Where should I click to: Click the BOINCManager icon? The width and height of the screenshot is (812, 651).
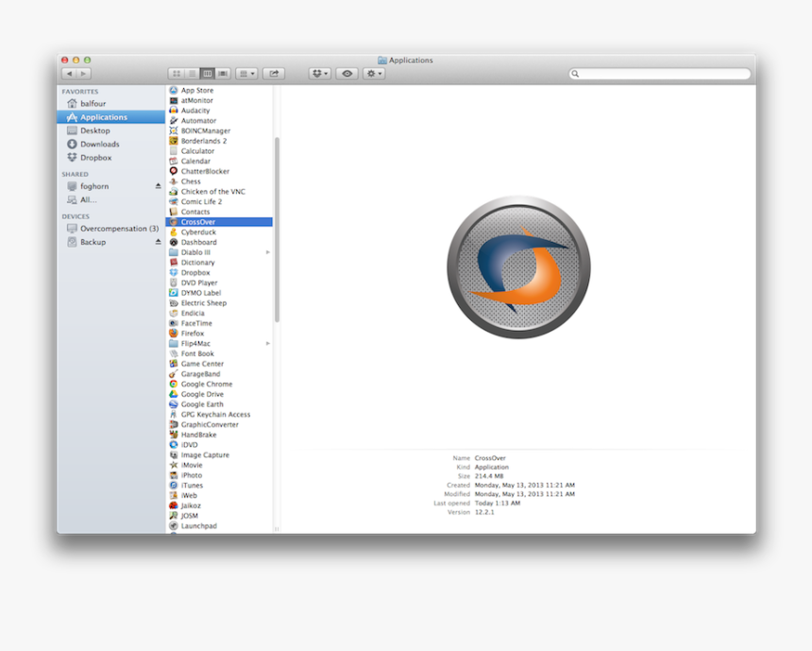174,130
